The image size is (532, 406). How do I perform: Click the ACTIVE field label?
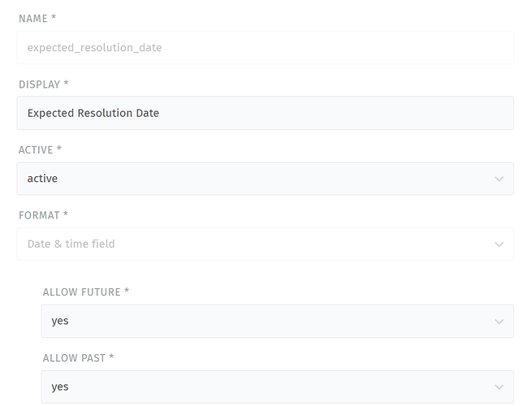(41, 150)
